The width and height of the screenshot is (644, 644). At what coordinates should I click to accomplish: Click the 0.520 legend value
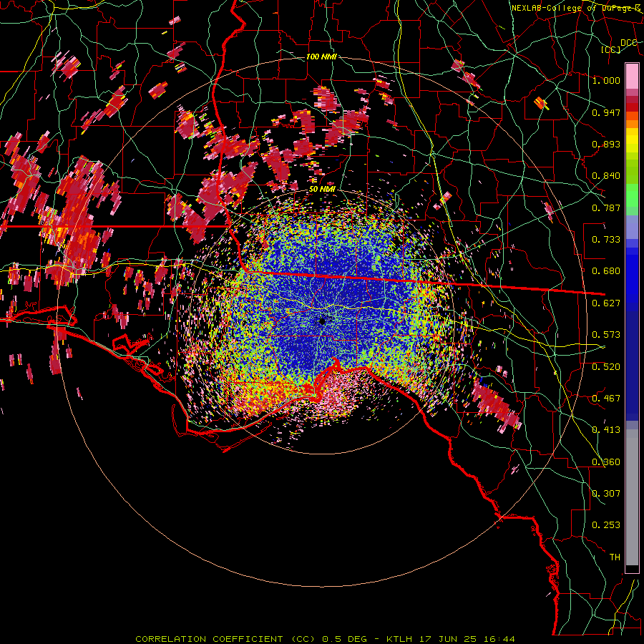coord(606,366)
